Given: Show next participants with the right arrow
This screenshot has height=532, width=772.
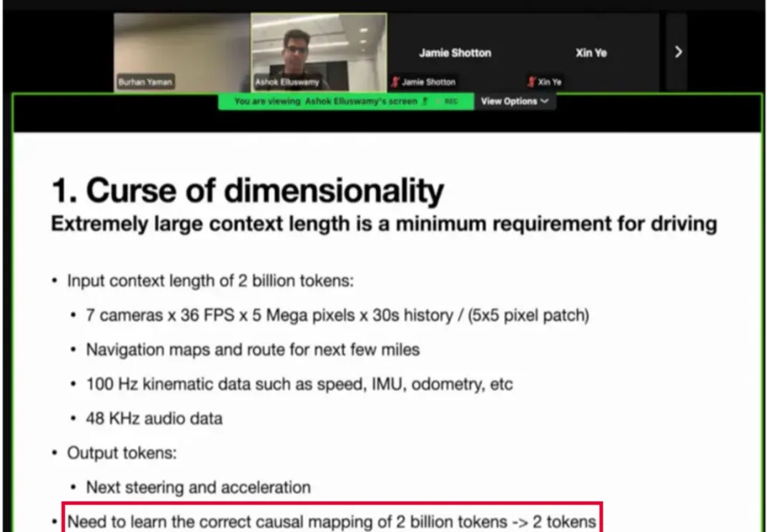Looking at the screenshot, I should tap(678, 52).
